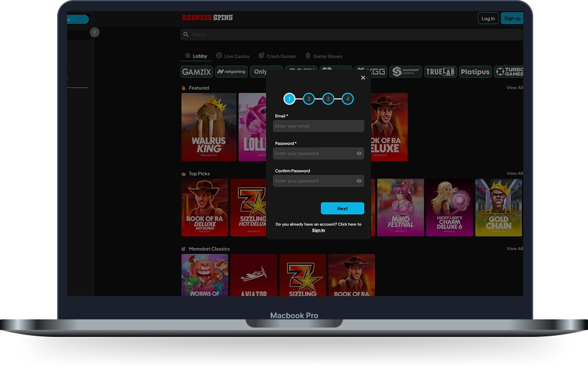Open the Aviator game thumbnail

coord(254,275)
